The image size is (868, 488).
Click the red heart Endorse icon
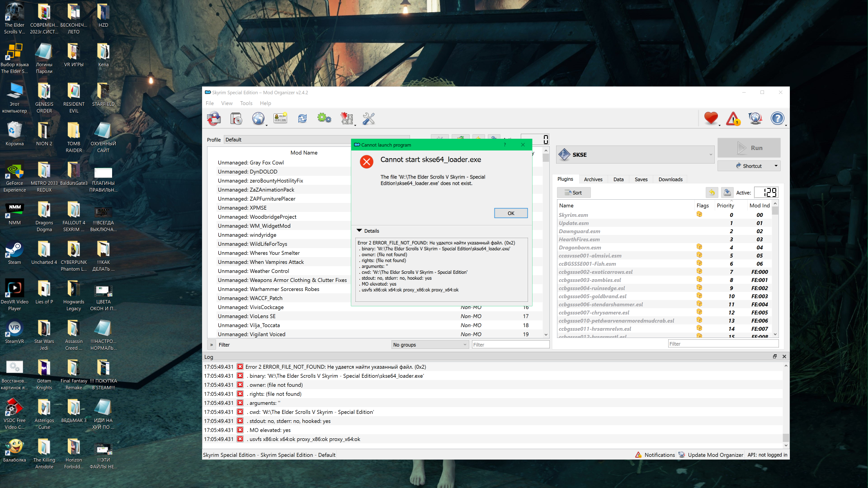(711, 118)
